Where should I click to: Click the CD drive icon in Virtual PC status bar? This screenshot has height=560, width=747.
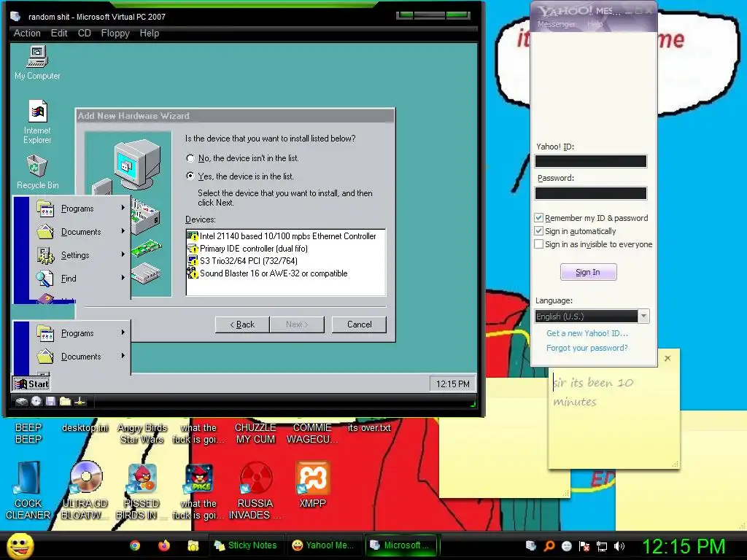[x=36, y=402]
